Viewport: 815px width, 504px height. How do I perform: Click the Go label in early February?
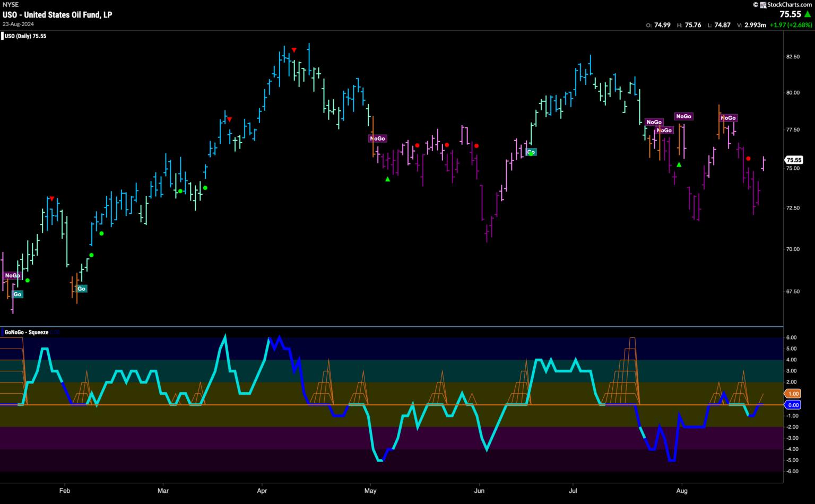tap(81, 289)
